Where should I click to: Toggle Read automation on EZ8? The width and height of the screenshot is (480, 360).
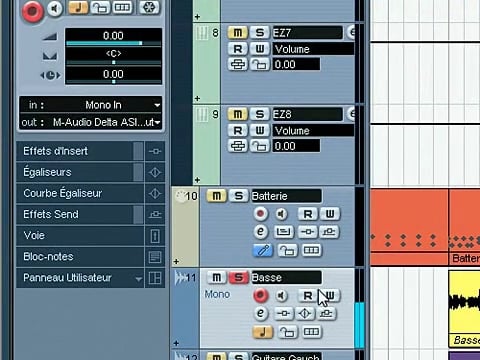(237, 131)
